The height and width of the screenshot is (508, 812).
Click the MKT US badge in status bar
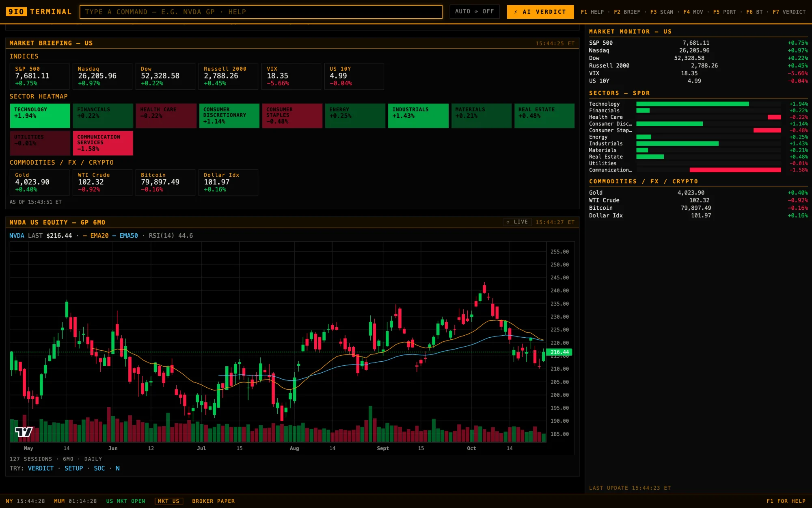pyautogui.click(x=168, y=501)
